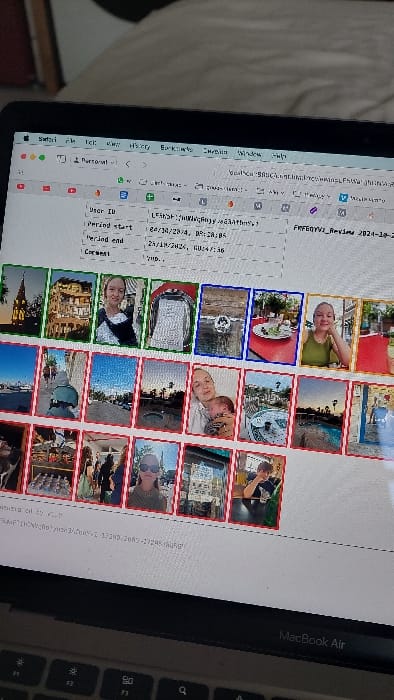The image size is (394, 700).
Task: Select the woman with sunglasses photo
Action: [x=153, y=475]
